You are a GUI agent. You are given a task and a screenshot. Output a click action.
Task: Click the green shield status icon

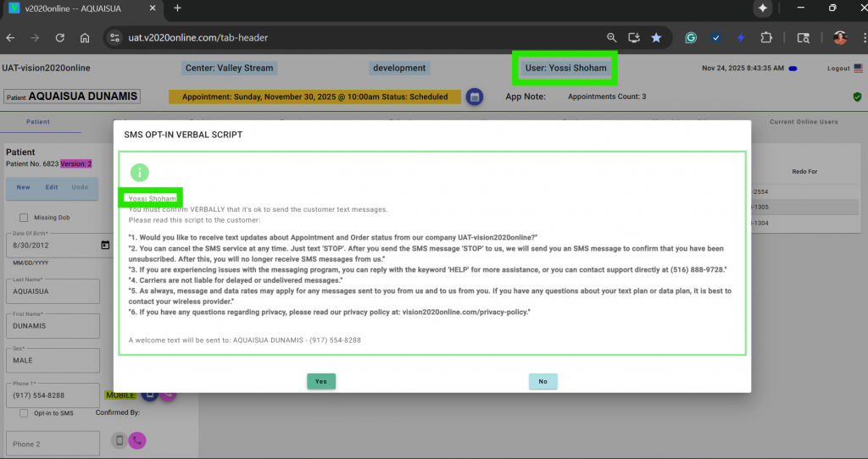click(857, 97)
